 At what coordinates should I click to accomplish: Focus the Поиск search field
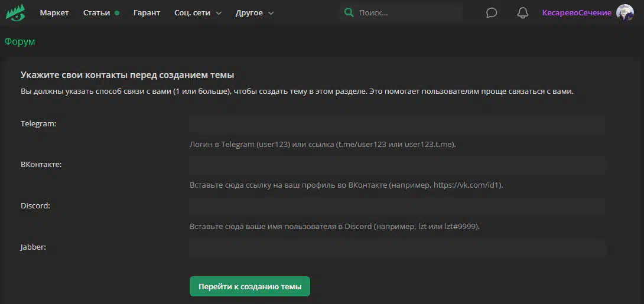408,12
